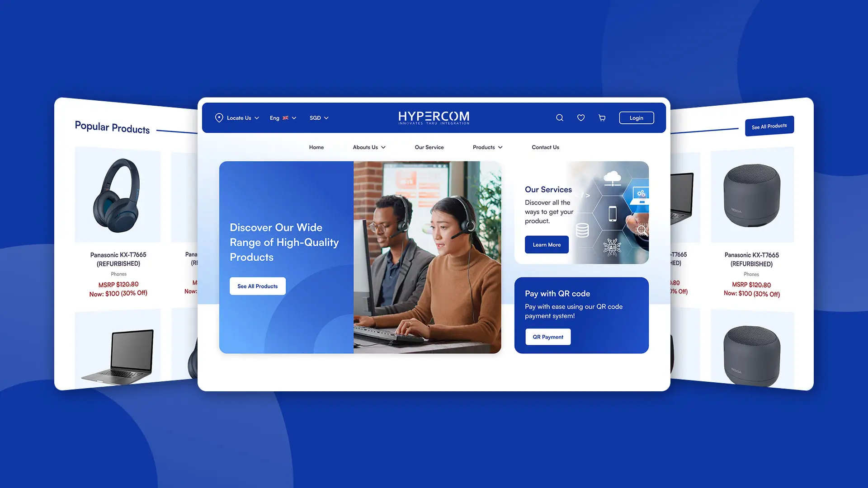Viewport: 868px width, 488px height.
Task: Click the search icon in the navbar
Action: (x=559, y=117)
